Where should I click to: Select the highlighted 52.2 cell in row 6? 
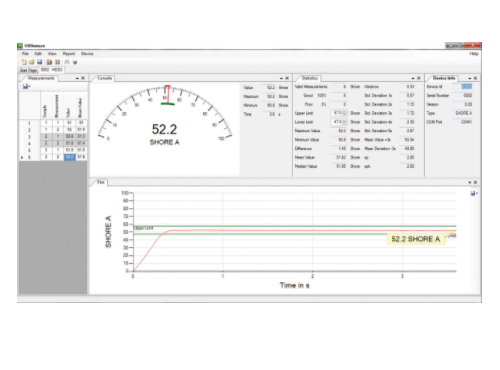click(x=69, y=157)
